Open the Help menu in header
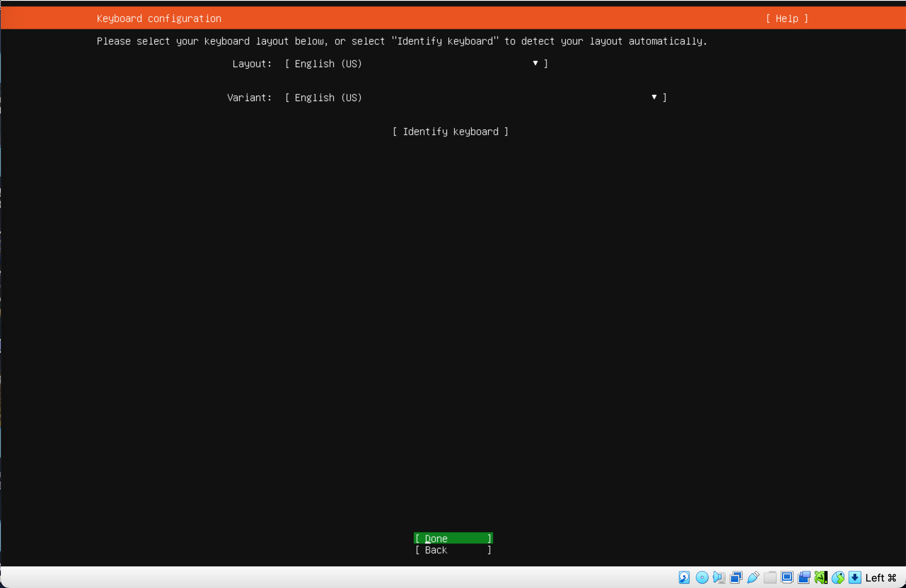The image size is (906, 588). [x=786, y=19]
